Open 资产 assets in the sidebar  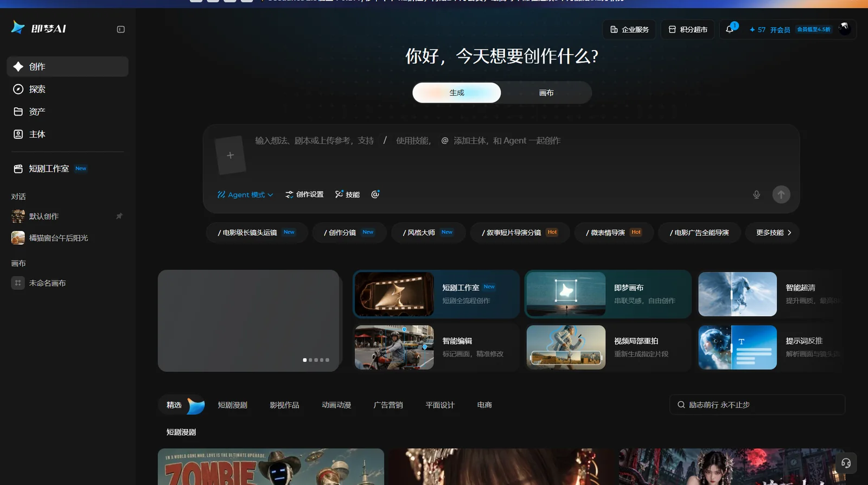click(68, 111)
